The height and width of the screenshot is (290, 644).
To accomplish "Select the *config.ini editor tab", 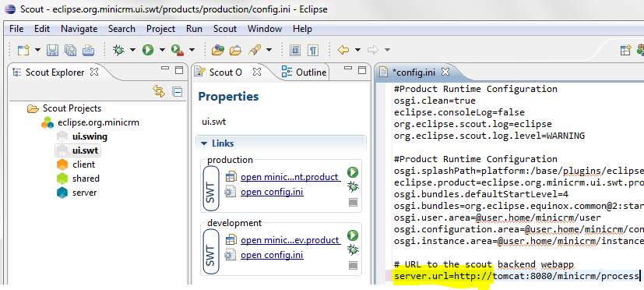I will pyautogui.click(x=413, y=72).
